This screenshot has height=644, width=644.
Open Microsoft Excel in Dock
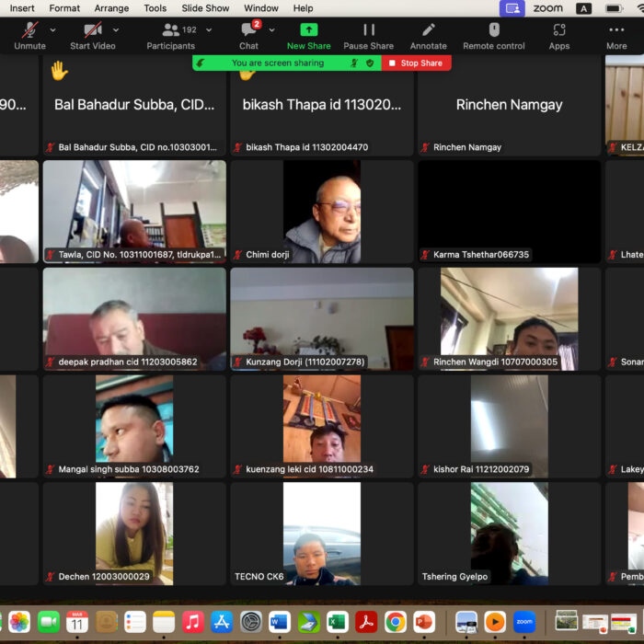coord(338,622)
